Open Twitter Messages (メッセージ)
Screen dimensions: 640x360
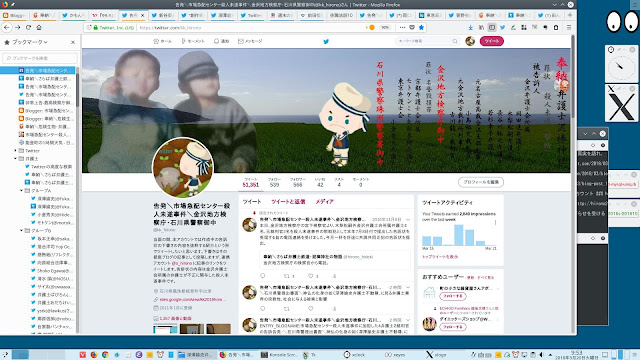[250, 41]
